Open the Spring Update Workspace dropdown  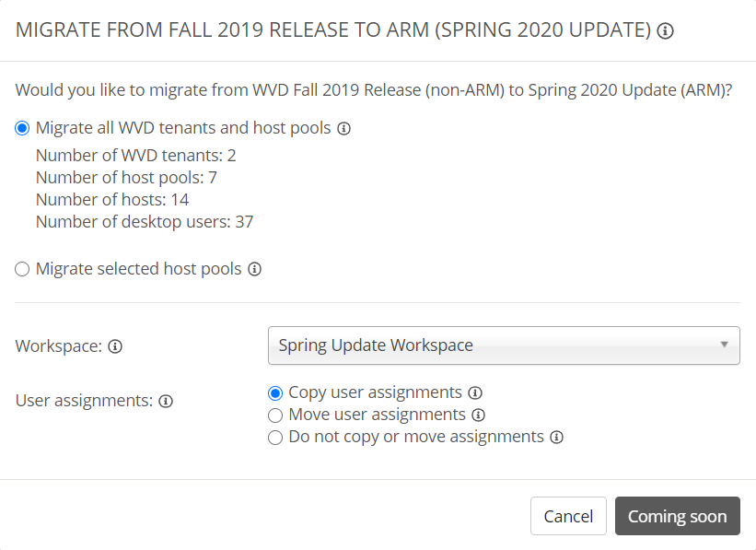tap(504, 345)
